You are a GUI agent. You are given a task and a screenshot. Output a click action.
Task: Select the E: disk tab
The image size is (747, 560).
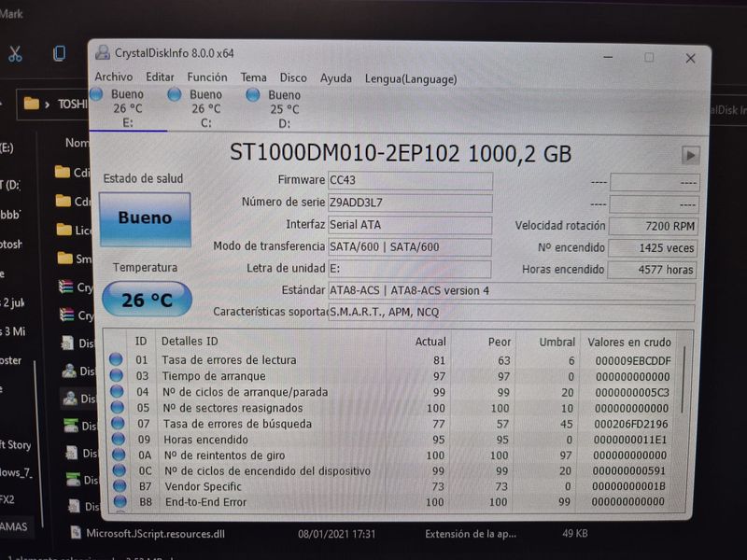(127, 108)
